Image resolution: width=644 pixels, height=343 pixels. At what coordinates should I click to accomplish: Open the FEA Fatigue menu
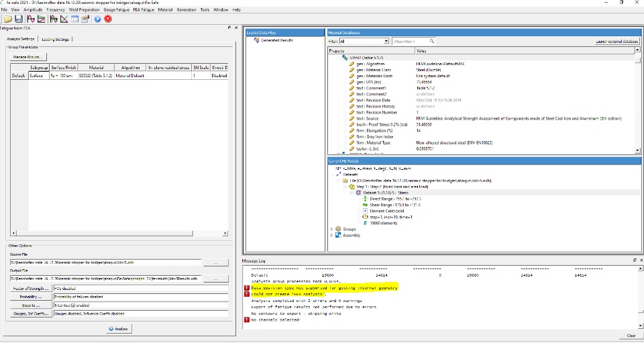pos(144,9)
